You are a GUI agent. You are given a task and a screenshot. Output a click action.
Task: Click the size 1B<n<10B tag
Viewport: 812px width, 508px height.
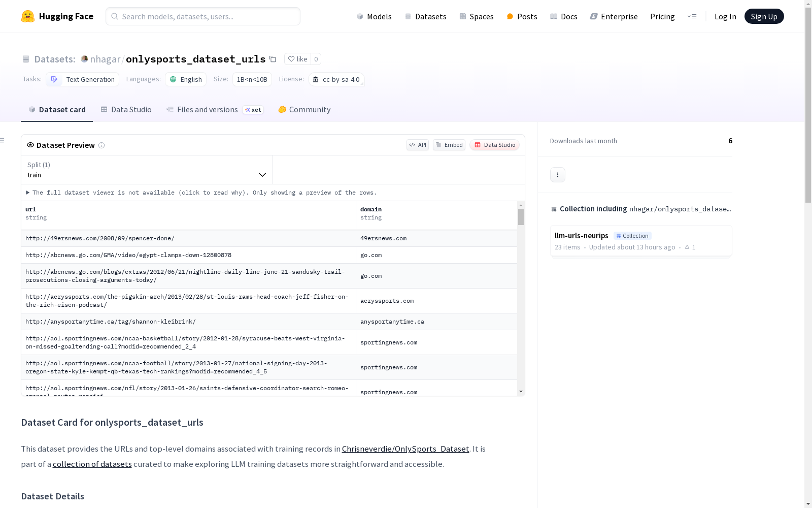click(252, 79)
